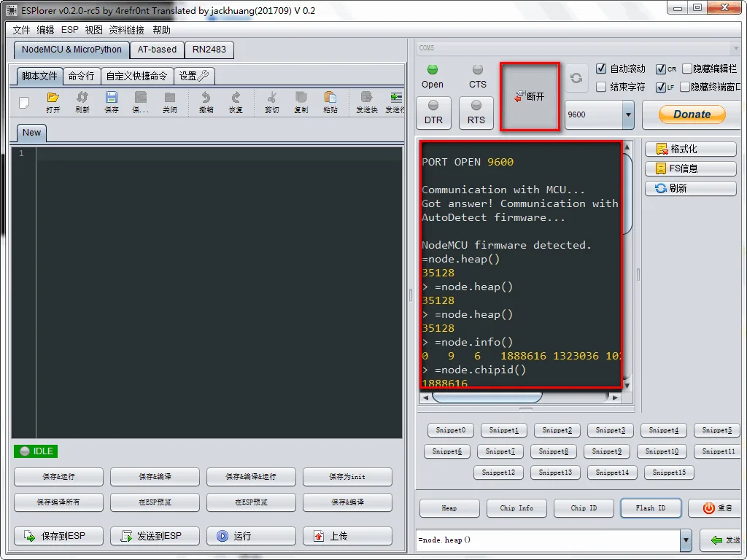Viewport: 747px width, 560px height.
Task: Click the Chip ID button
Action: point(584,508)
